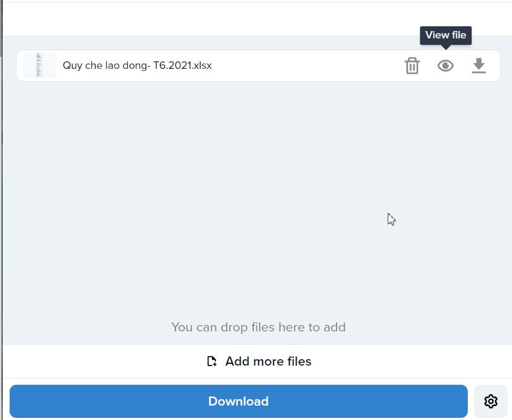Download the single xlsx file with arrow icon

tap(479, 66)
